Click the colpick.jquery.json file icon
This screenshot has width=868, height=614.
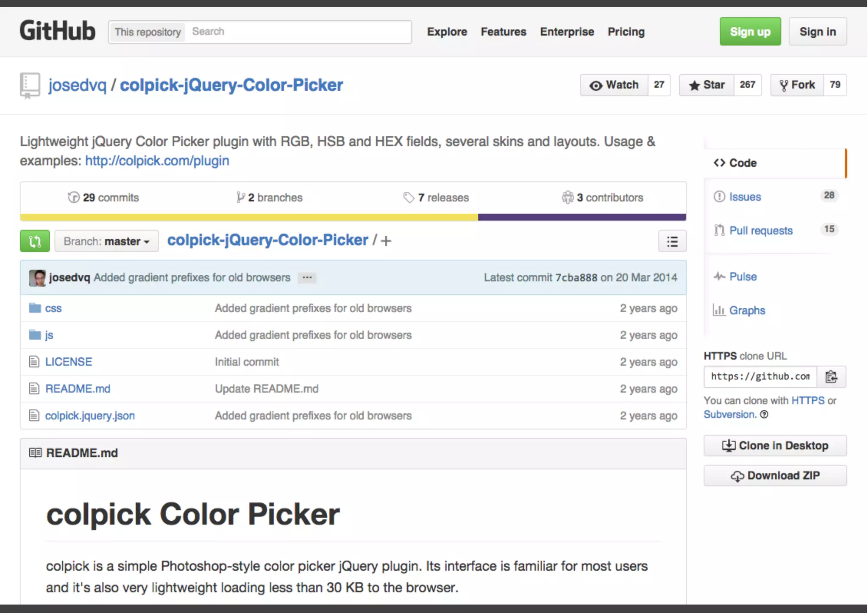(34, 416)
